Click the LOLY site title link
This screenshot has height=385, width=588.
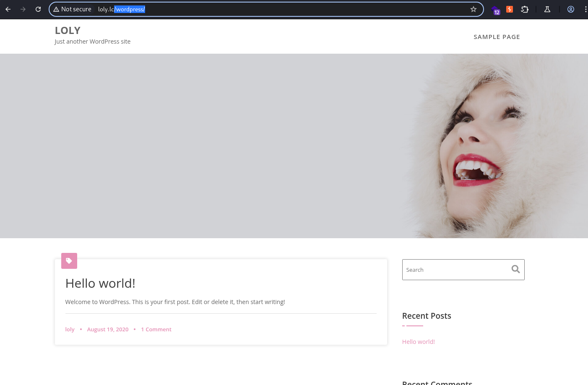pos(68,31)
